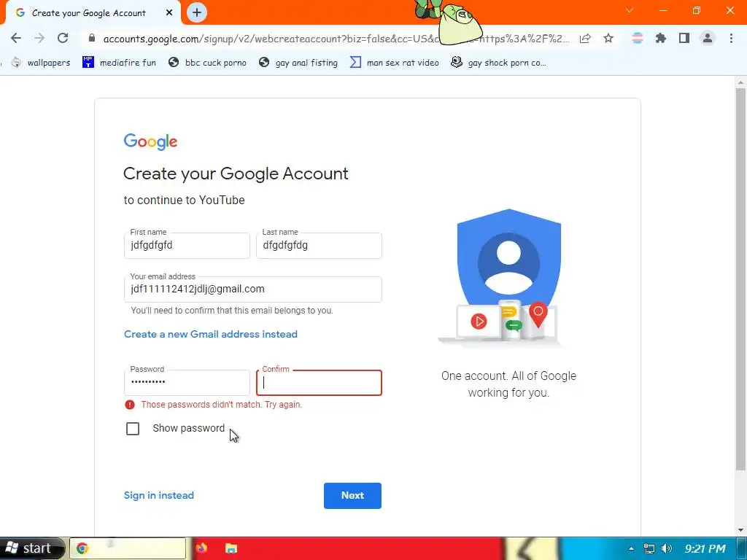747x560 pixels.
Task: Open the share page icon in address bar
Action: (x=585, y=39)
